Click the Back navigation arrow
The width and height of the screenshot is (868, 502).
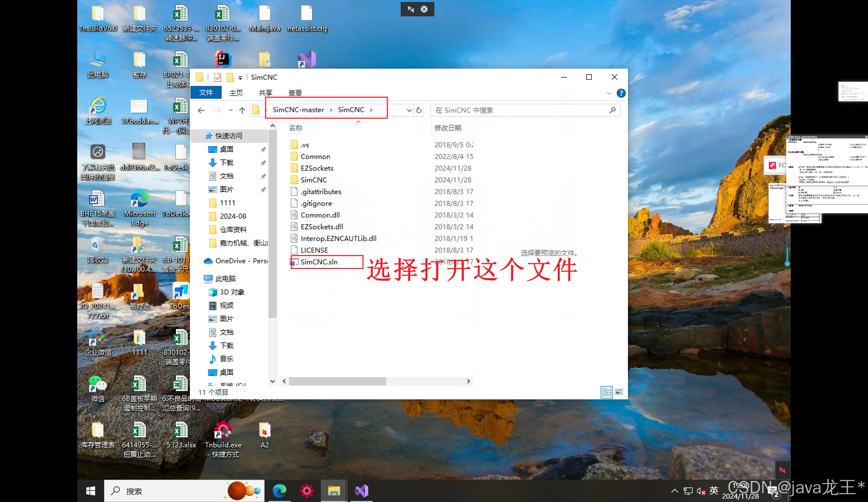[x=201, y=110]
